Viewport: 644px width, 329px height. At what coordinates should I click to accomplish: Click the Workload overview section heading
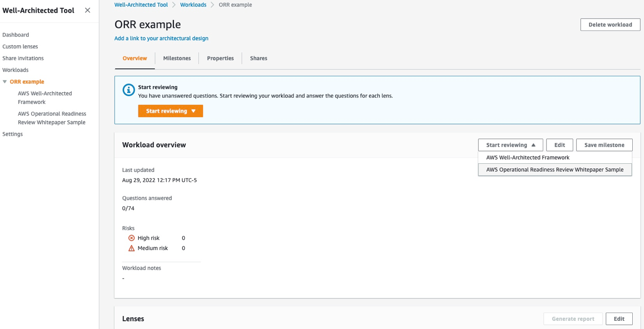coord(154,145)
